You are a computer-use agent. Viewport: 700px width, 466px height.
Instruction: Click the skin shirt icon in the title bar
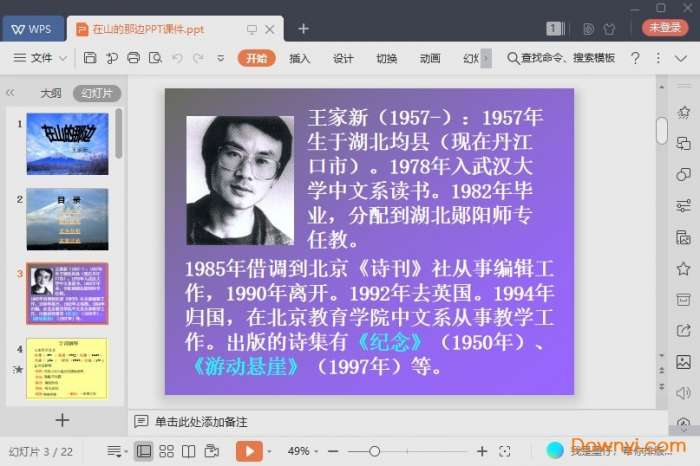(x=609, y=29)
